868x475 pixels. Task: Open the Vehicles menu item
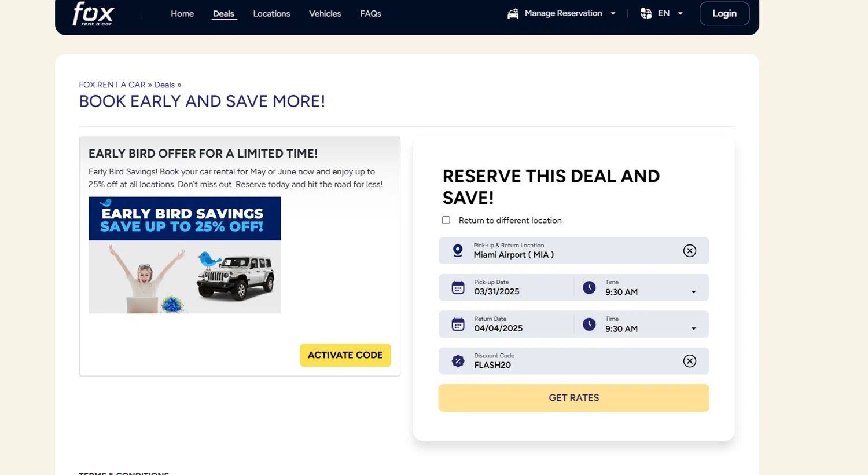[x=325, y=14]
